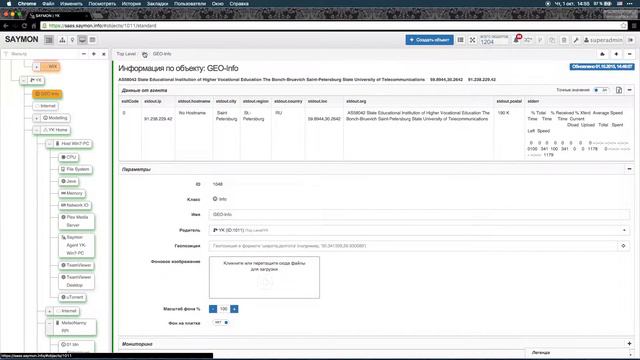This screenshot has width=640, height=360.
Task: Open the Chrome menu in the macOS menu bar
Action: tap(27, 4)
